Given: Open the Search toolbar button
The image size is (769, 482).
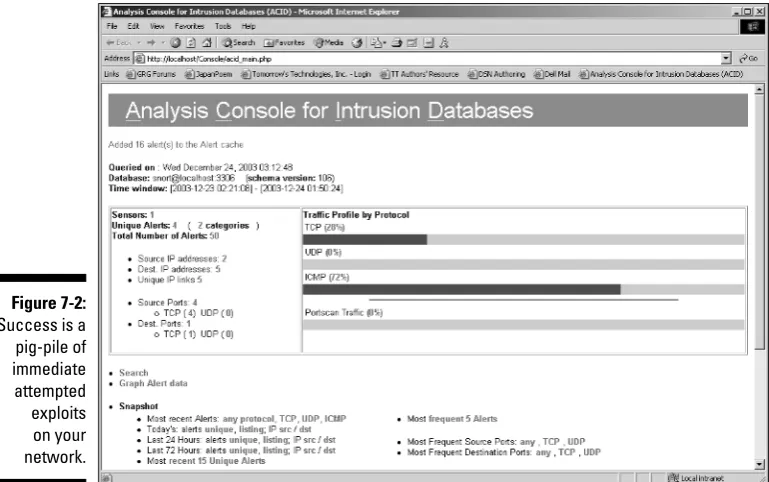Looking at the screenshot, I should (238, 43).
